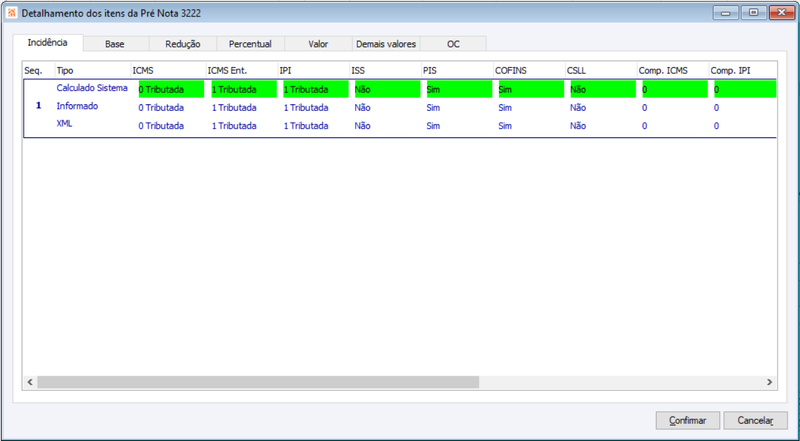
Task: Confirm changes with the Confirmar button
Action: 688,421
